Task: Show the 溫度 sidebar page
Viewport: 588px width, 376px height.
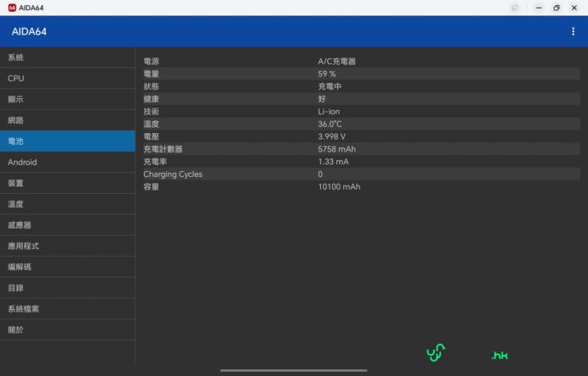Action: point(68,204)
